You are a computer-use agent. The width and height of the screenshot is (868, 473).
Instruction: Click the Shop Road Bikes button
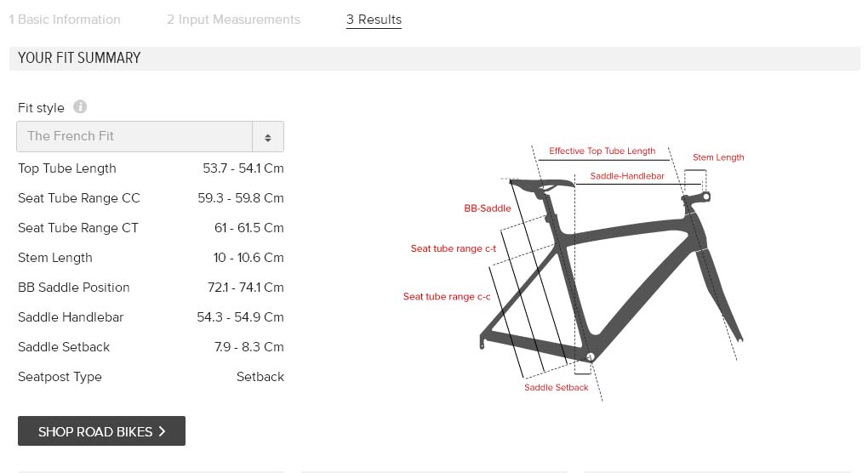click(x=101, y=431)
